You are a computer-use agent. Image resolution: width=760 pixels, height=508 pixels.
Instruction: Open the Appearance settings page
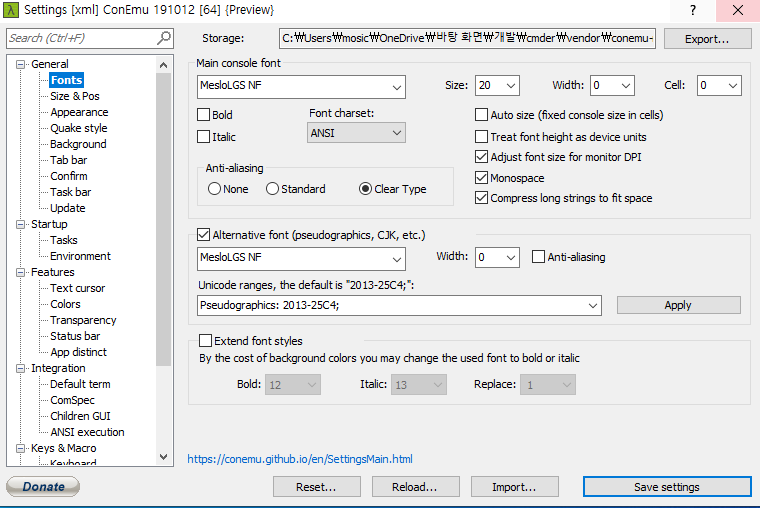pyautogui.click(x=79, y=112)
